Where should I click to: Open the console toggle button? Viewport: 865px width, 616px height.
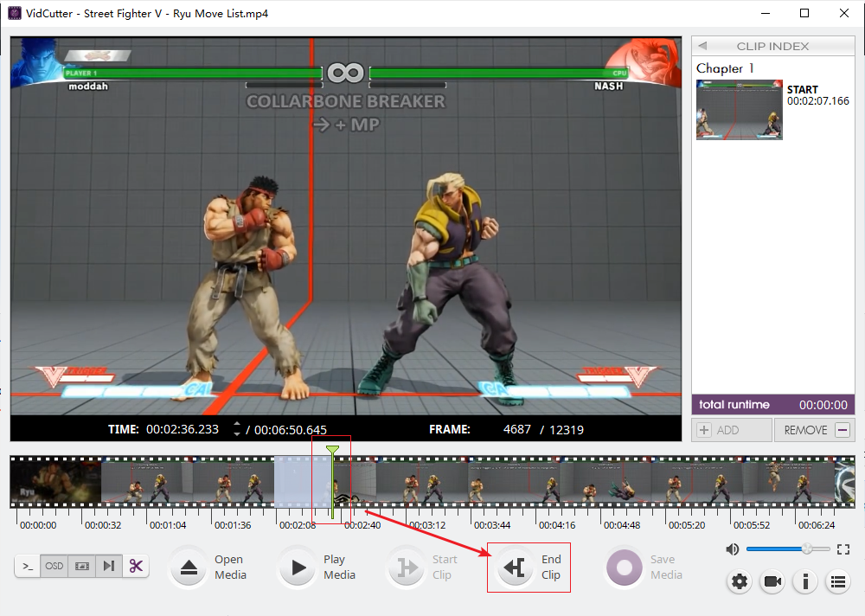coord(28,567)
